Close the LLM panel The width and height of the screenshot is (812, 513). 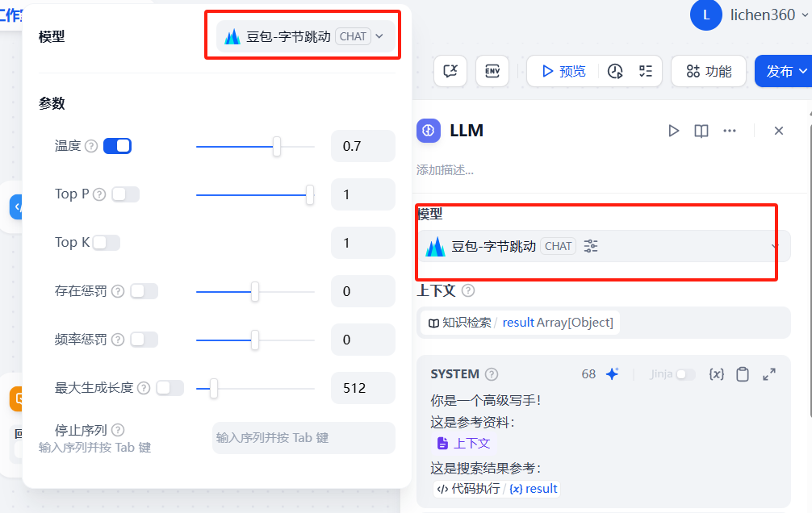coord(778,131)
